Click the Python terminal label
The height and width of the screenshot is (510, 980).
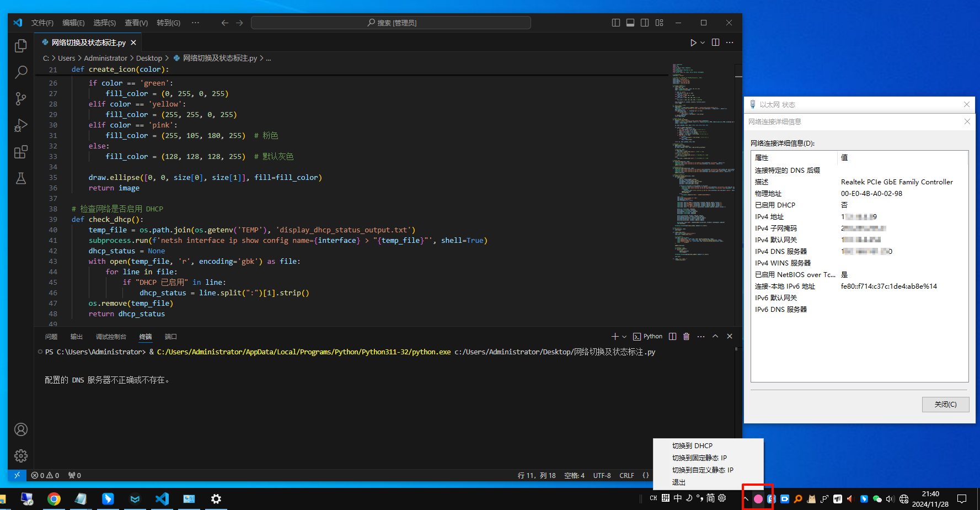pos(648,336)
